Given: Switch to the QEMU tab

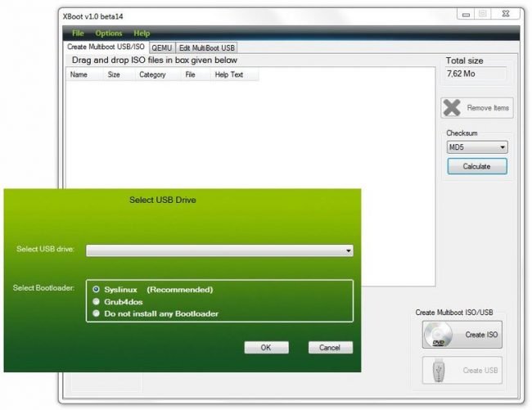Looking at the screenshot, I should tap(160, 47).
